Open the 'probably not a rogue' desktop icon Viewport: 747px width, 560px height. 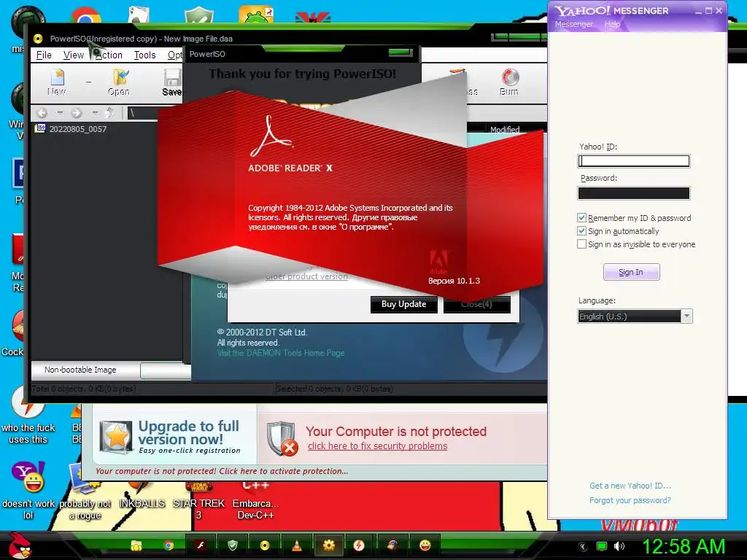tap(85, 493)
